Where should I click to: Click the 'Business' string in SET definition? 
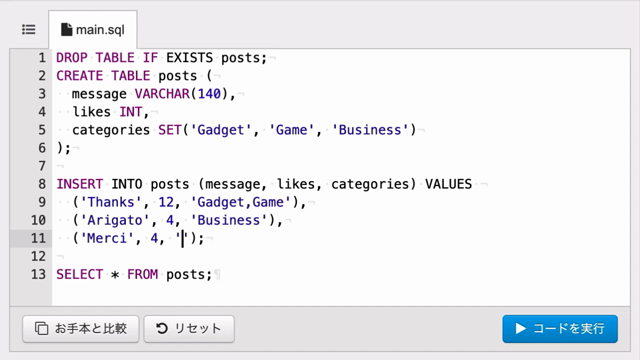tap(370, 130)
